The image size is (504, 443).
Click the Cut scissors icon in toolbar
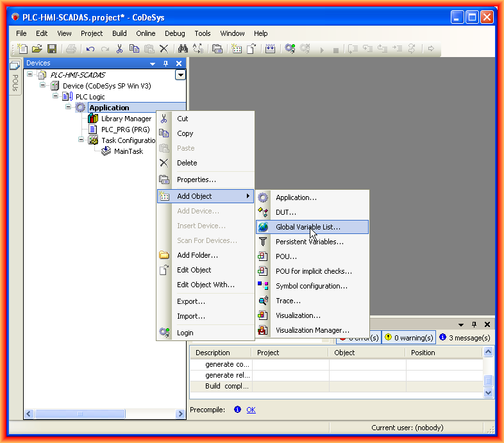click(119, 49)
